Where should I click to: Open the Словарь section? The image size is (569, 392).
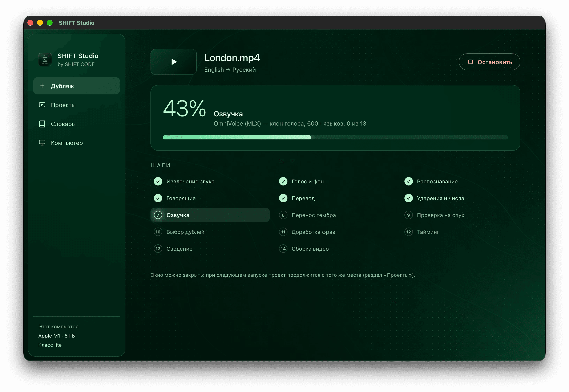(76, 124)
